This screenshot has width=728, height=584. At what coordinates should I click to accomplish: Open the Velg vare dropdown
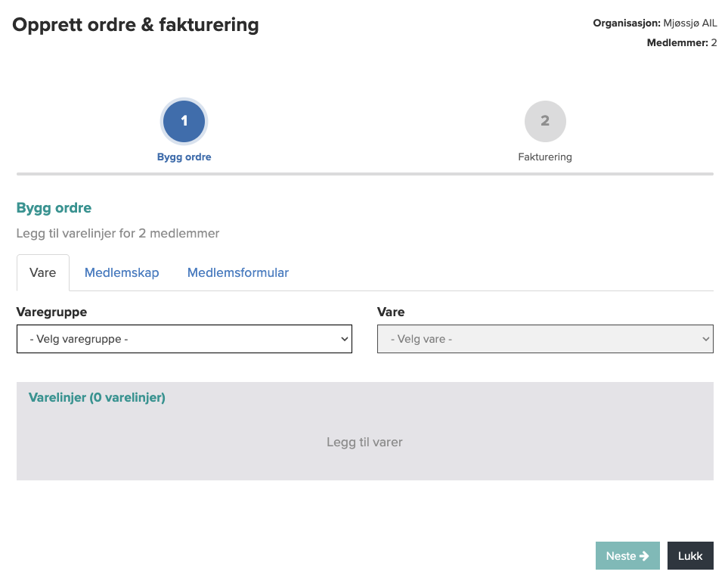click(545, 339)
